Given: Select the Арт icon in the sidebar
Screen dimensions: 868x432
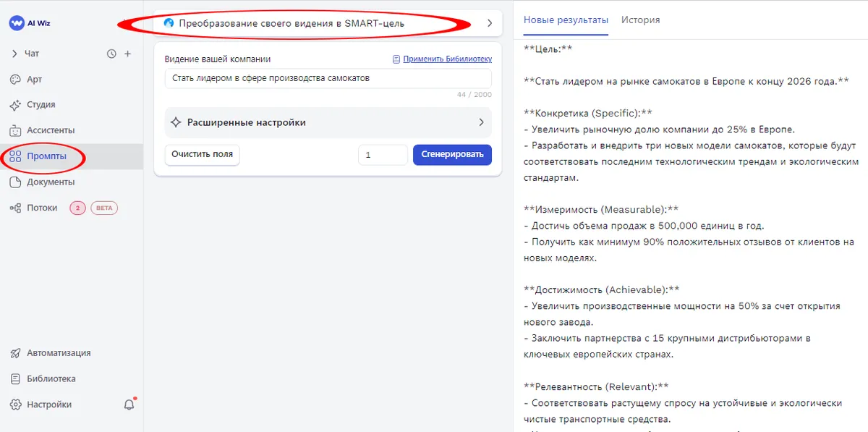Looking at the screenshot, I should pyautogui.click(x=17, y=79).
